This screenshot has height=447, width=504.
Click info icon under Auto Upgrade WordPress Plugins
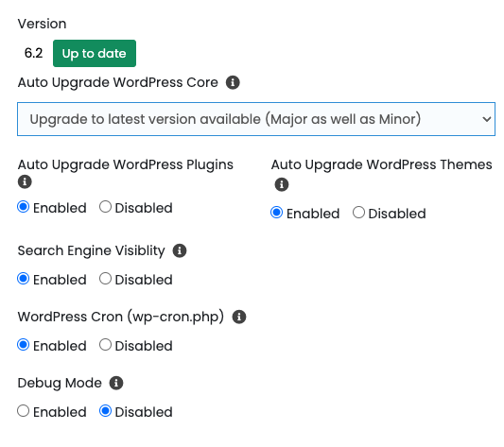coord(25,181)
